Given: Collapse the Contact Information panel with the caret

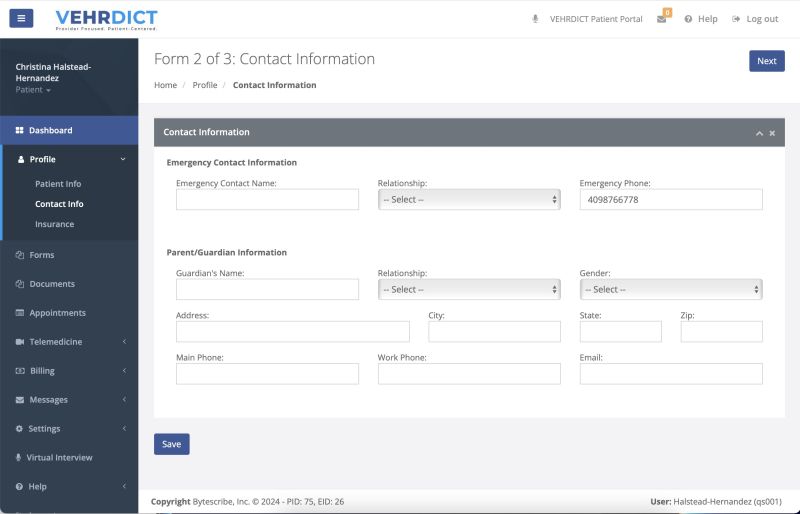Looking at the screenshot, I should coord(759,133).
